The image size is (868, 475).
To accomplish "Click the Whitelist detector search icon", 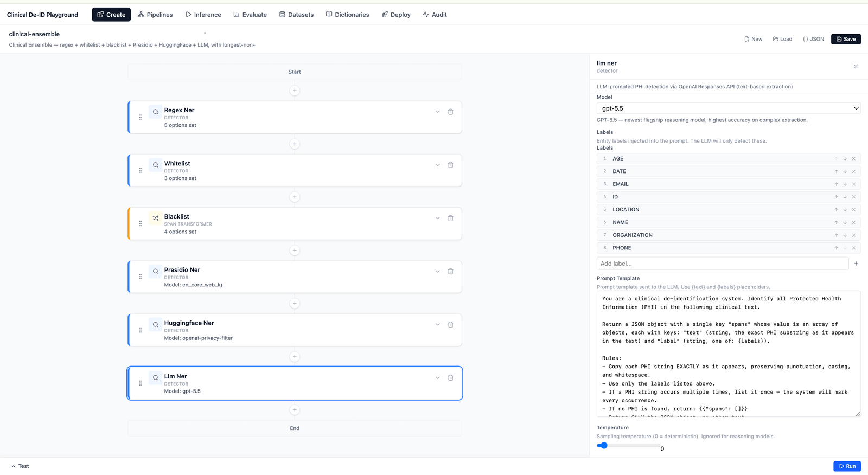I will 156,165.
